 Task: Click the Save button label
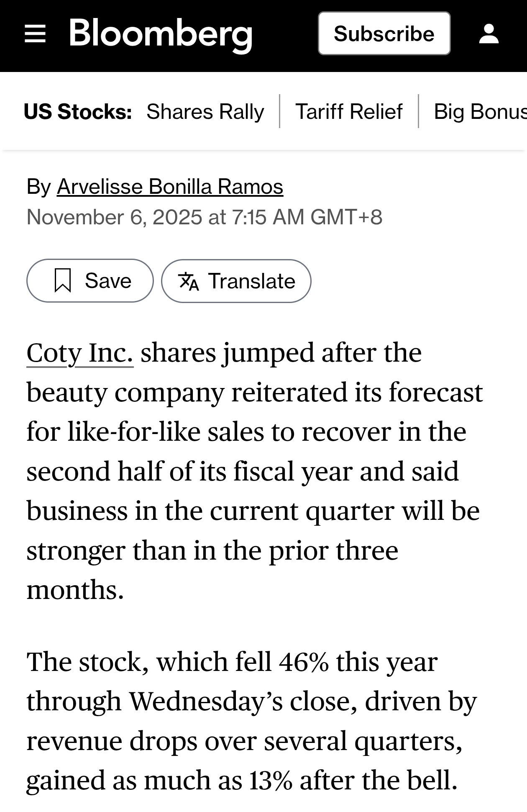pos(108,280)
